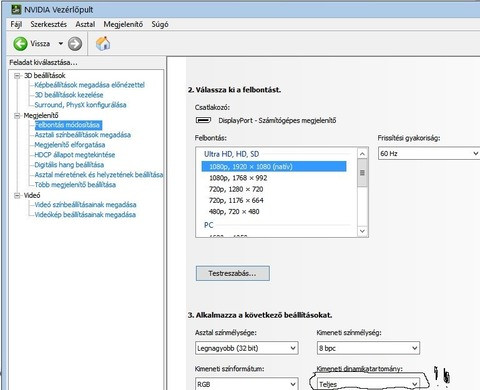Open Videókép beállításainak megadása

pyautogui.click(x=85, y=215)
